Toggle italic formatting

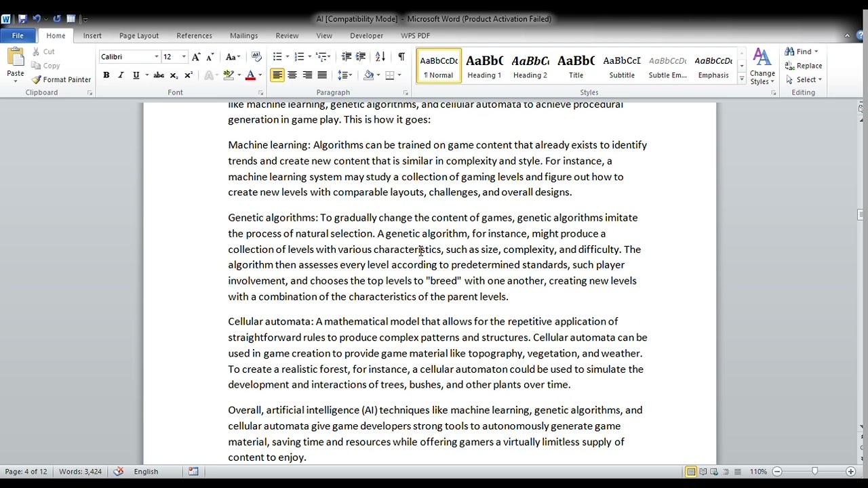(x=121, y=75)
